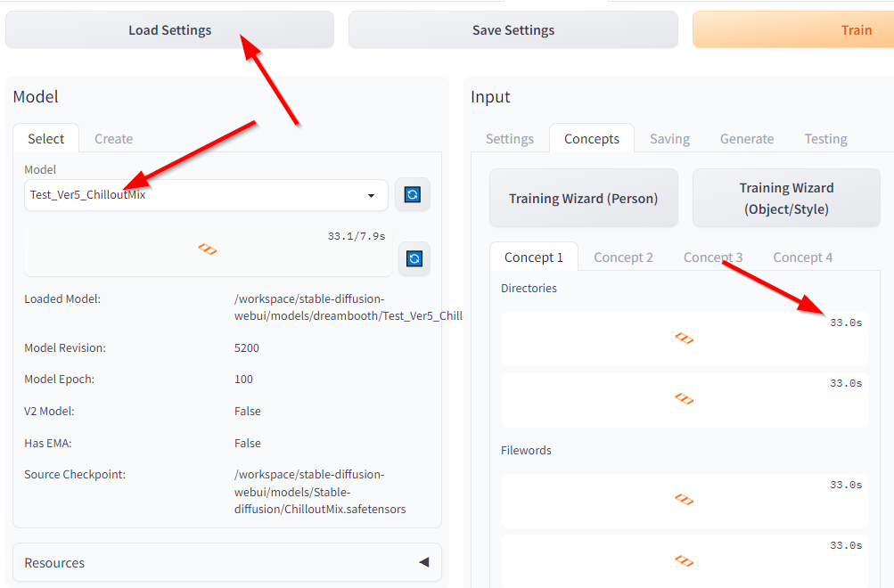The image size is (894, 588).
Task: Click the Load Settings button
Action: [170, 30]
